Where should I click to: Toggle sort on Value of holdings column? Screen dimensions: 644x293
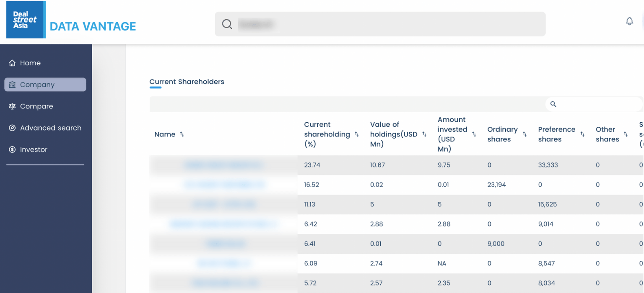[x=424, y=134]
